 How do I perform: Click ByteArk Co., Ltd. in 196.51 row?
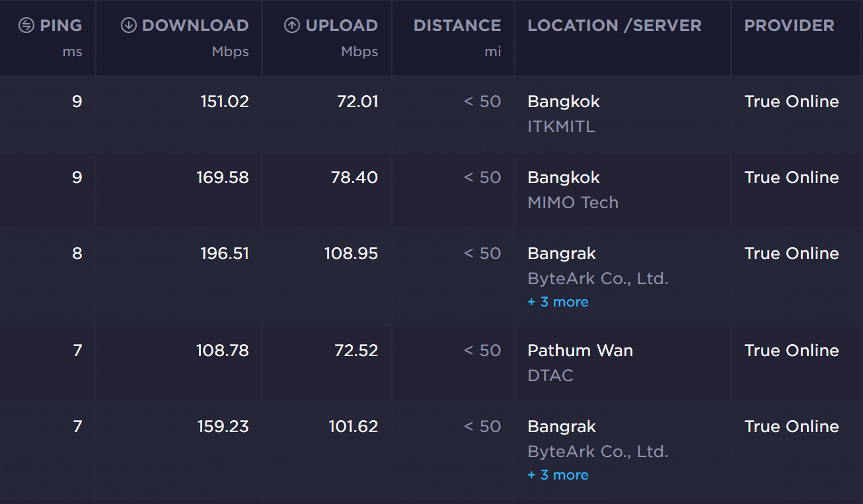[x=598, y=279]
